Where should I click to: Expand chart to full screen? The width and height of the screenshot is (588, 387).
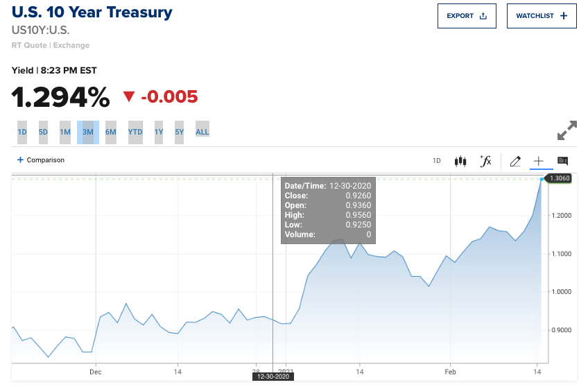[x=567, y=131]
